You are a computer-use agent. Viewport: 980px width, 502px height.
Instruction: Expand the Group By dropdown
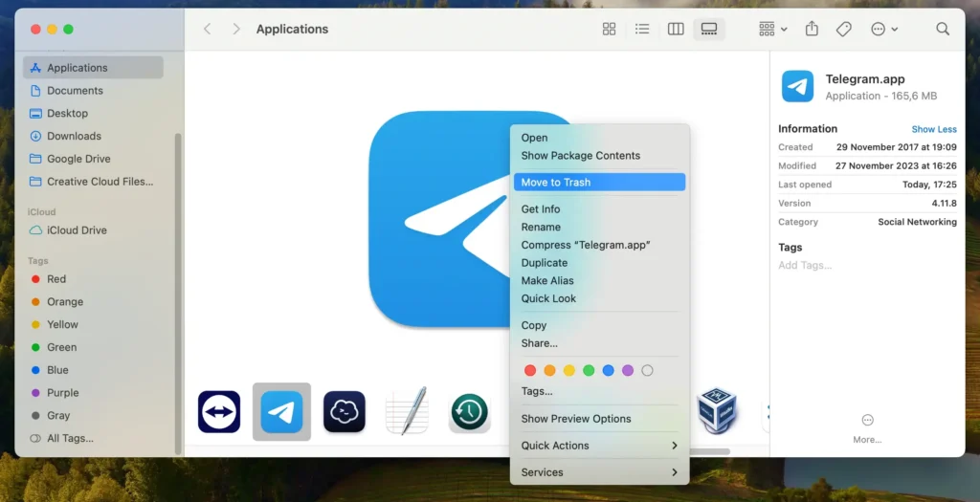point(772,29)
